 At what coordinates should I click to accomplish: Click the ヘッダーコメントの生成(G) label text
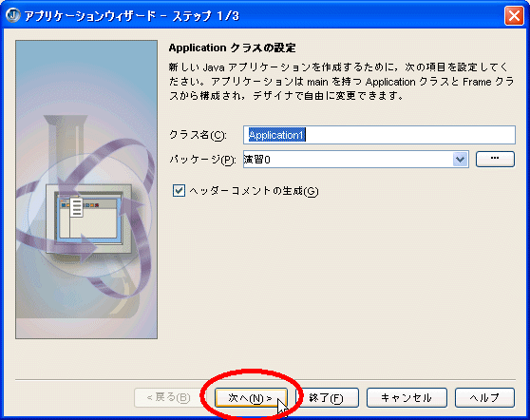(254, 191)
